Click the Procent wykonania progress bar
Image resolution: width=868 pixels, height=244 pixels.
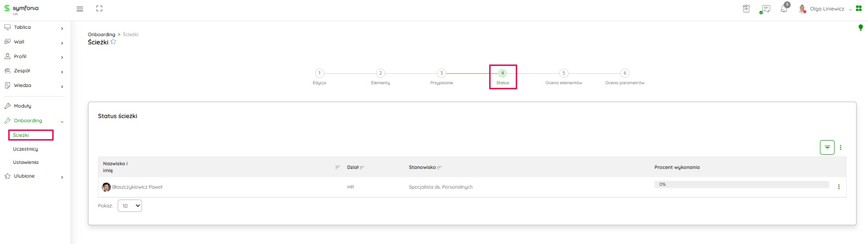pyautogui.click(x=741, y=184)
